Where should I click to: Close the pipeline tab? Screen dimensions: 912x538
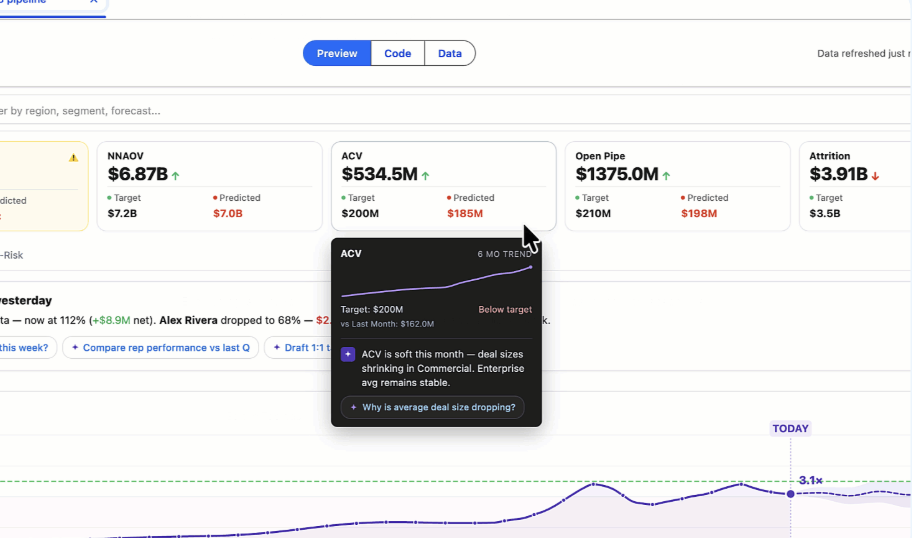click(x=94, y=2)
